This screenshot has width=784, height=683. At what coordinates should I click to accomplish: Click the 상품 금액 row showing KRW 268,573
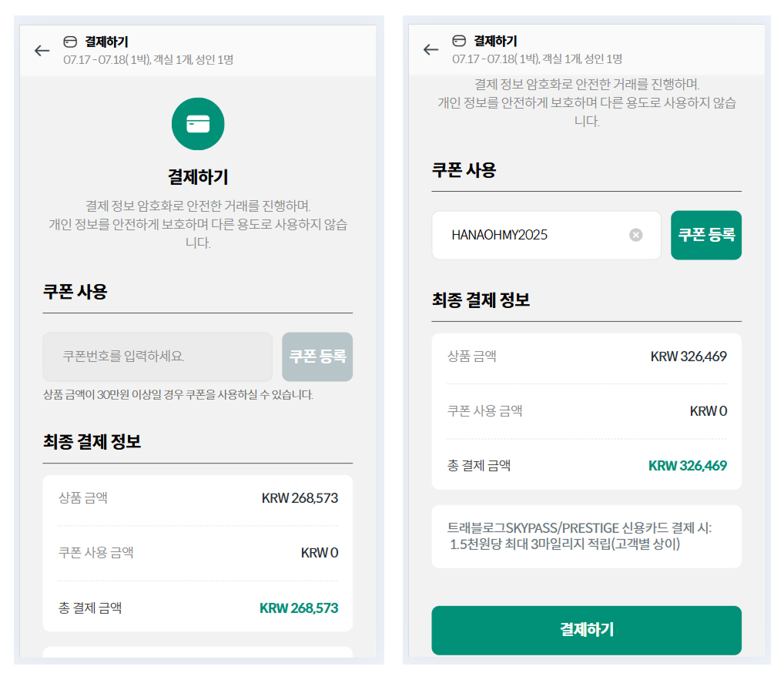[x=198, y=498]
